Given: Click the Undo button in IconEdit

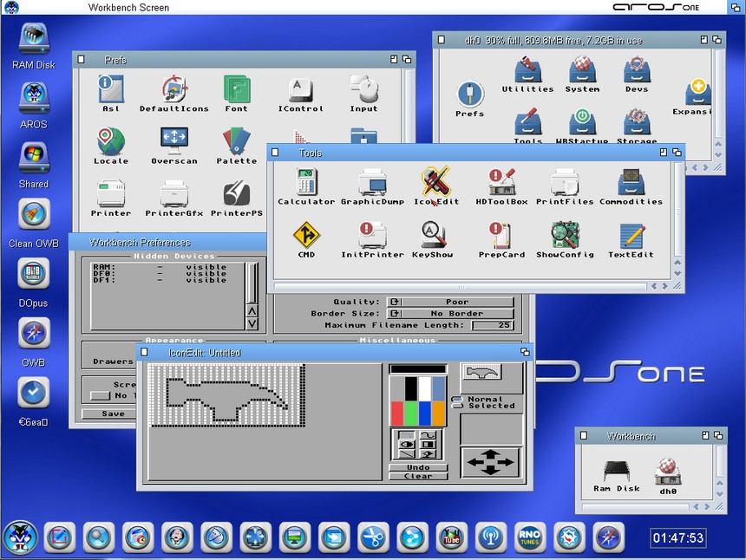Looking at the screenshot, I should (418, 467).
